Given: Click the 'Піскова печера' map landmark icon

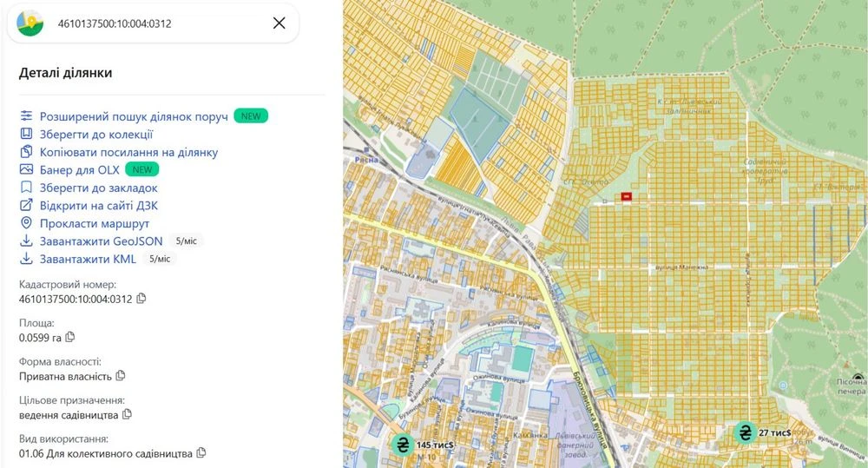Looking at the screenshot, I should [x=858, y=377].
